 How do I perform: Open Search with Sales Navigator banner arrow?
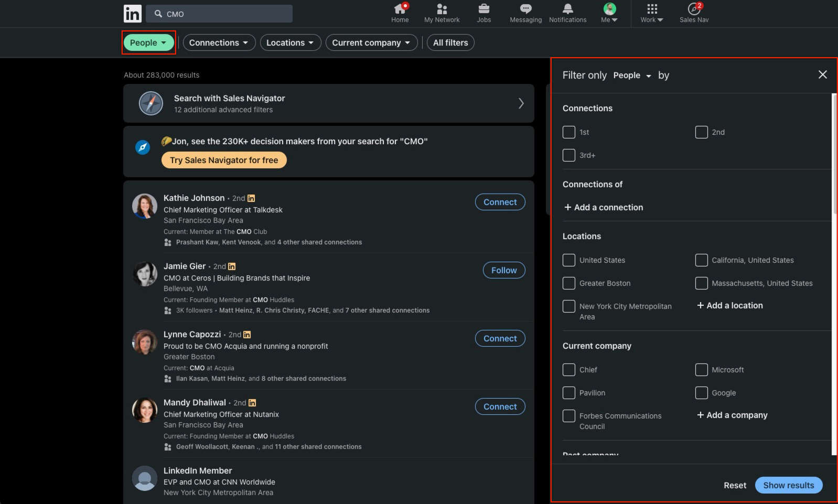click(x=521, y=103)
